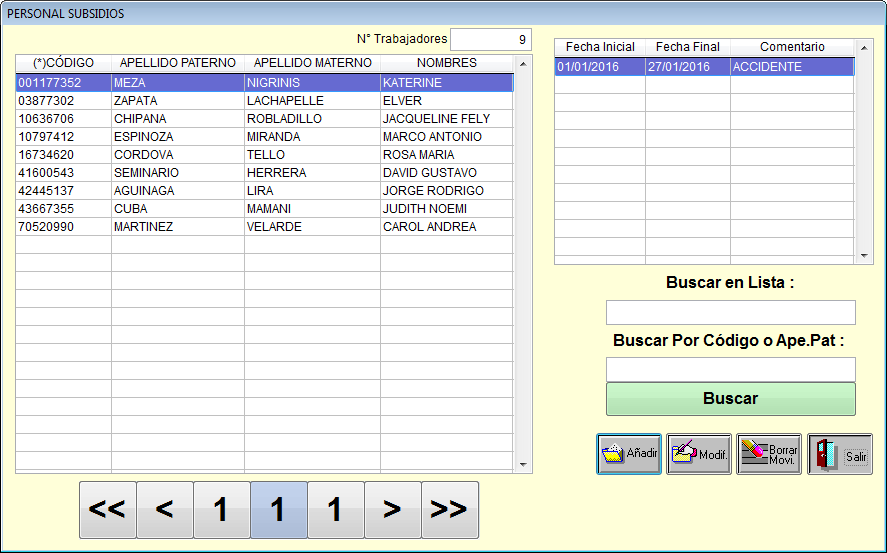Click the Borrar Movi. eraser button

point(769,454)
